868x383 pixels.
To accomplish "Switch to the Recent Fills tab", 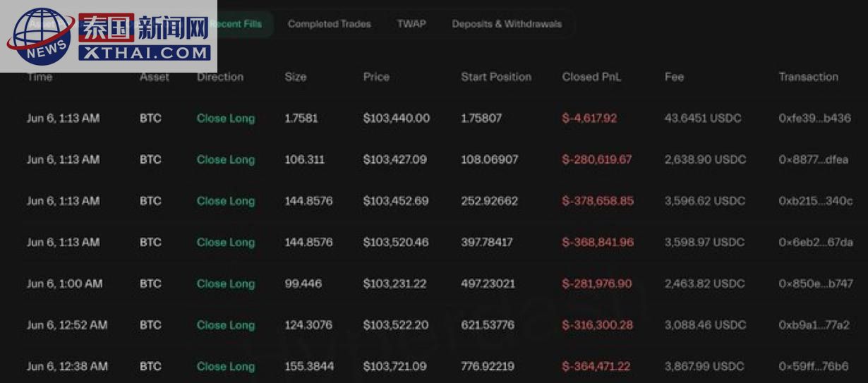I will click(x=238, y=24).
